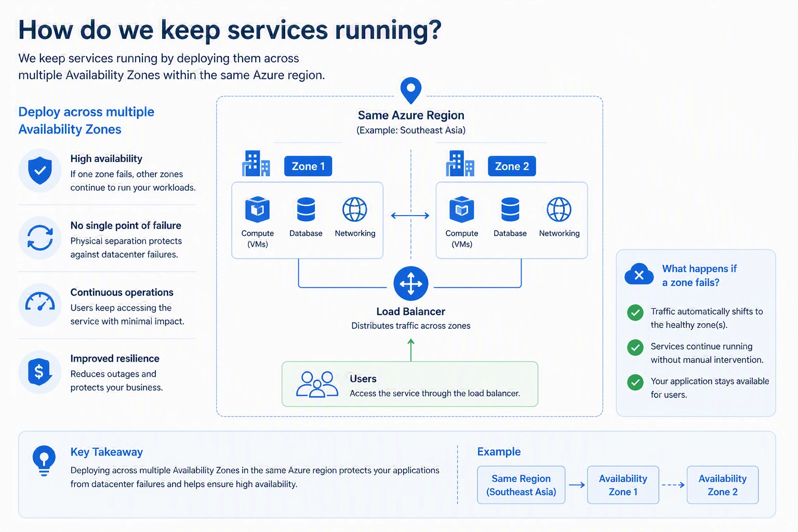Click the Deploy across multiple Availability Zones heading
This screenshot has height=532, width=798.
(86, 121)
